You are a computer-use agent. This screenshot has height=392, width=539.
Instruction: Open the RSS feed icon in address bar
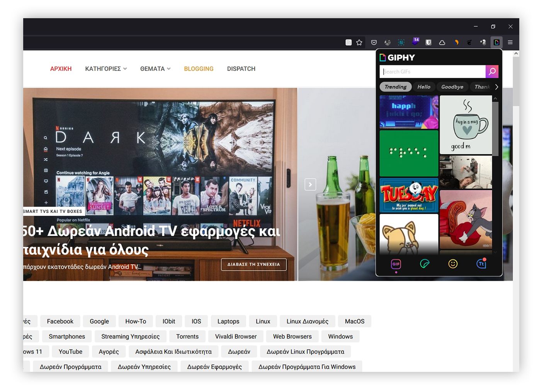(x=349, y=43)
